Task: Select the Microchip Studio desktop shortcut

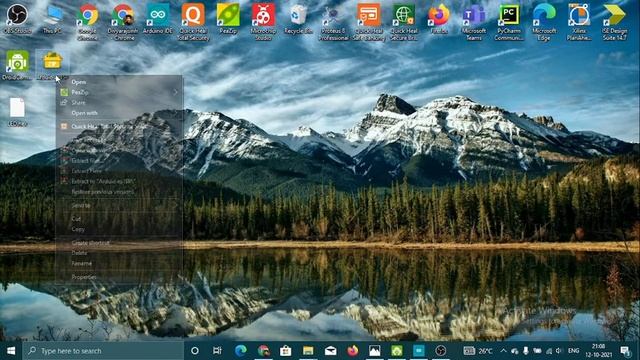Action: click(263, 22)
